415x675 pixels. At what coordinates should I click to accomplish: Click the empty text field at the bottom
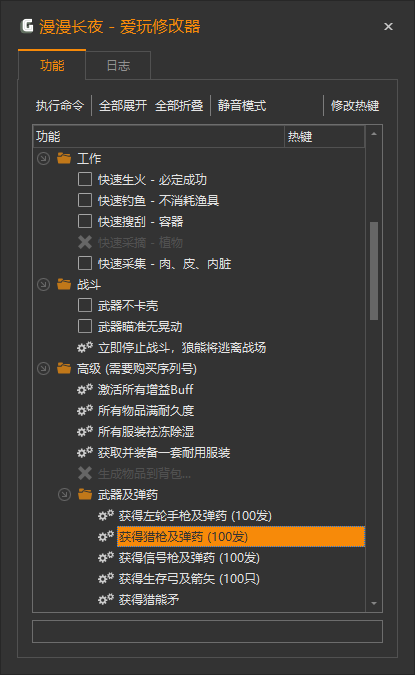[x=208, y=632]
